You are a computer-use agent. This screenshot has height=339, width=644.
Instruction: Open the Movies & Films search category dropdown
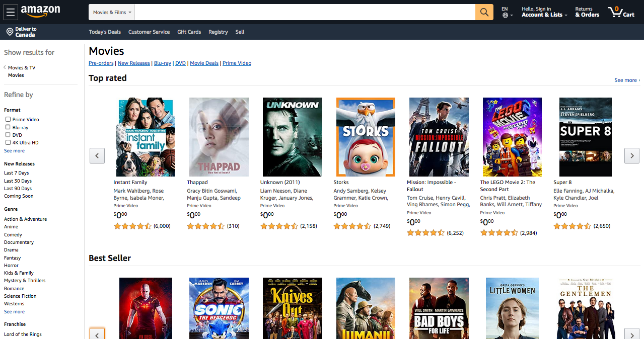111,12
